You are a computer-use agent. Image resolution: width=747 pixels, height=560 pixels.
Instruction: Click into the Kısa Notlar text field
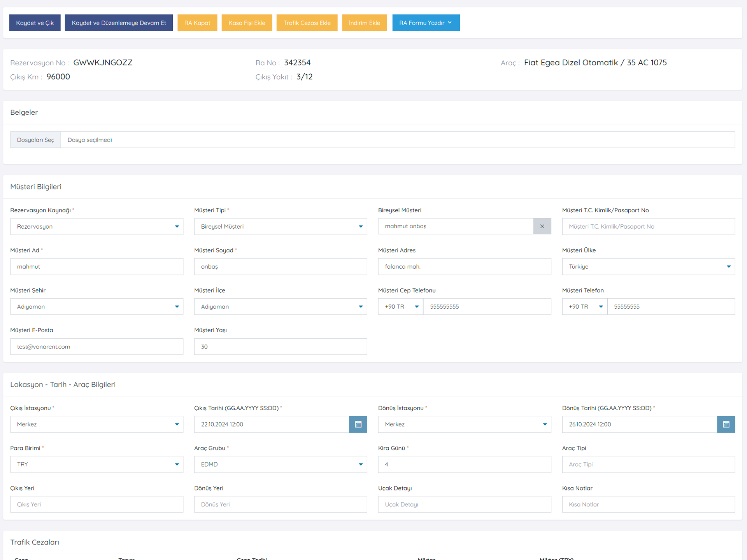pyautogui.click(x=648, y=504)
